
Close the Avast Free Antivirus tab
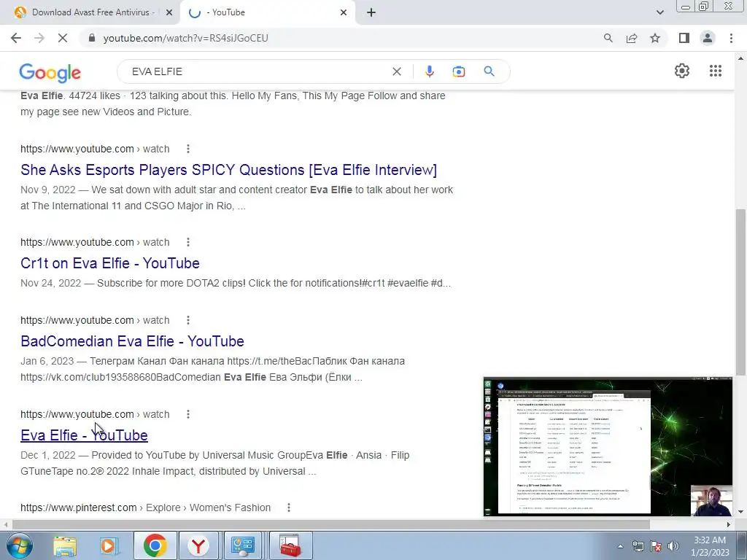click(169, 13)
